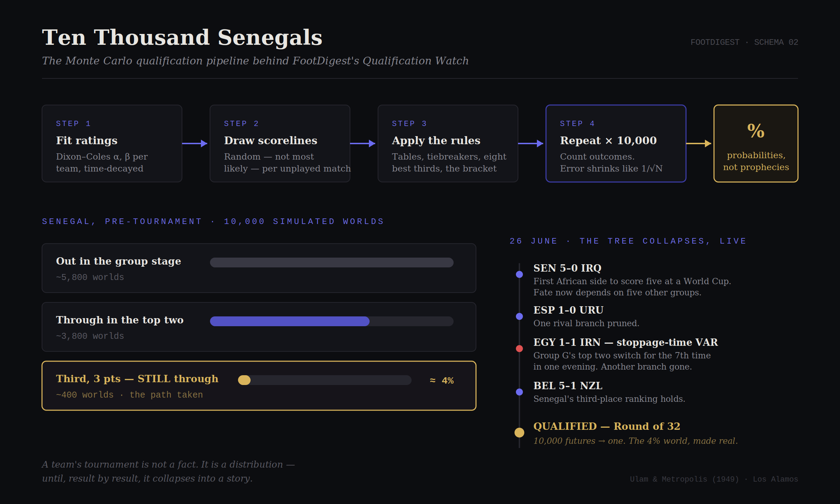Click the '≈ 4%' value
840x504 pixels.
[442, 380]
